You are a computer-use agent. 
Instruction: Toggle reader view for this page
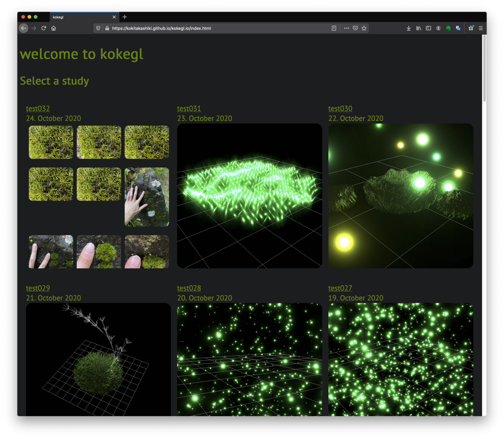point(334,28)
